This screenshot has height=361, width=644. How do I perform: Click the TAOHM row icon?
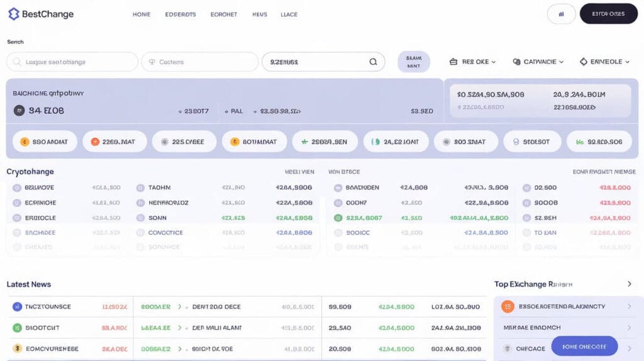(x=140, y=187)
